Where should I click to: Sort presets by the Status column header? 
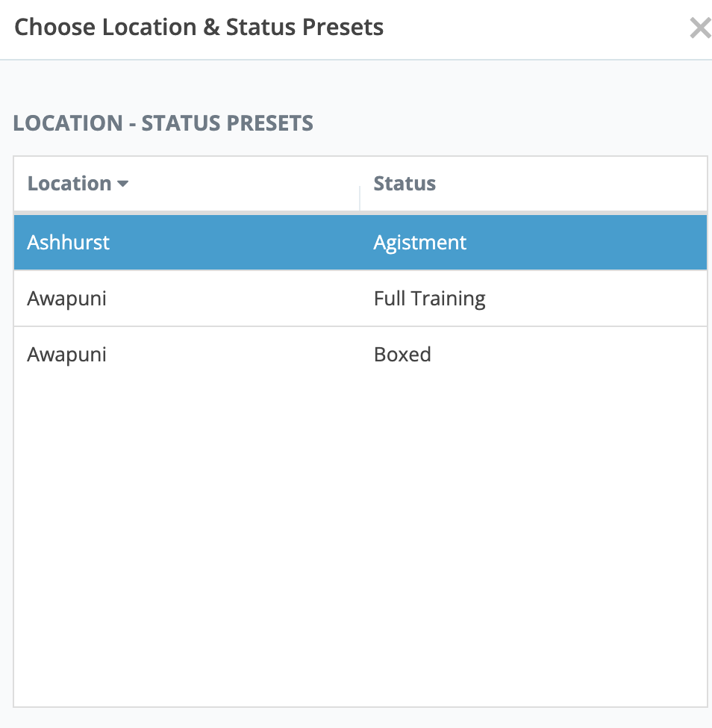point(405,184)
